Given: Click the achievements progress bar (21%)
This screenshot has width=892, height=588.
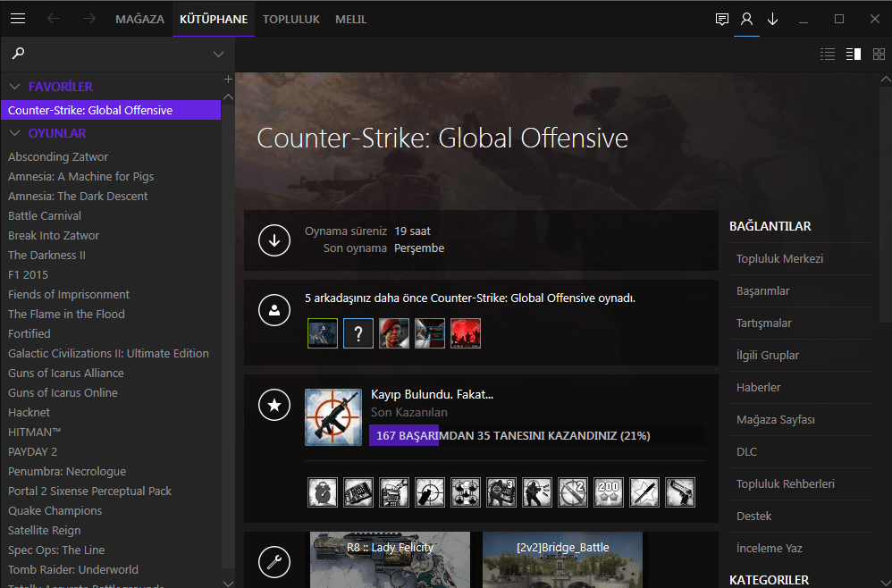Looking at the screenshot, I should [536, 435].
